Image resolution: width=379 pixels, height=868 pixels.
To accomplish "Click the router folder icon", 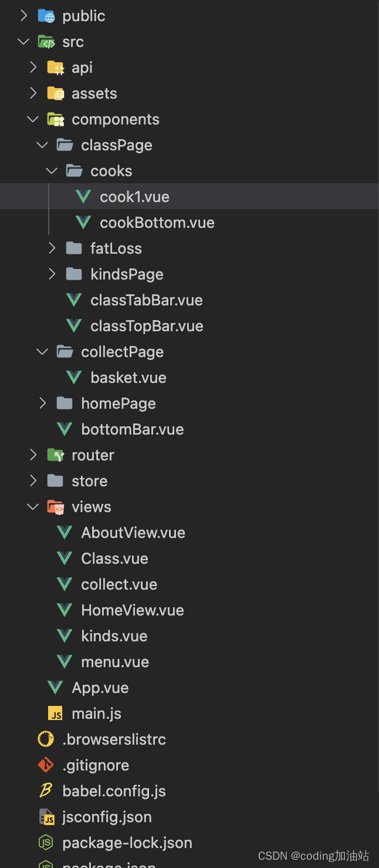I will 55,455.
